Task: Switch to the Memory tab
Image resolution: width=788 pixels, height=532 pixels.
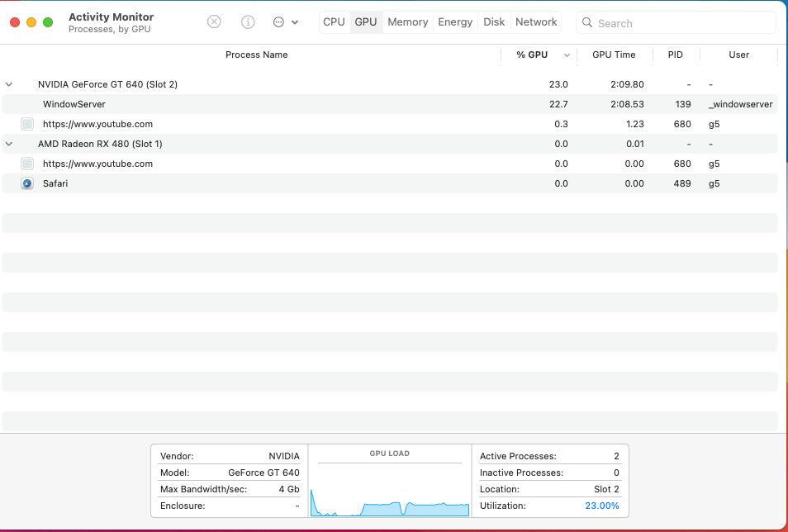Action: pyautogui.click(x=407, y=22)
